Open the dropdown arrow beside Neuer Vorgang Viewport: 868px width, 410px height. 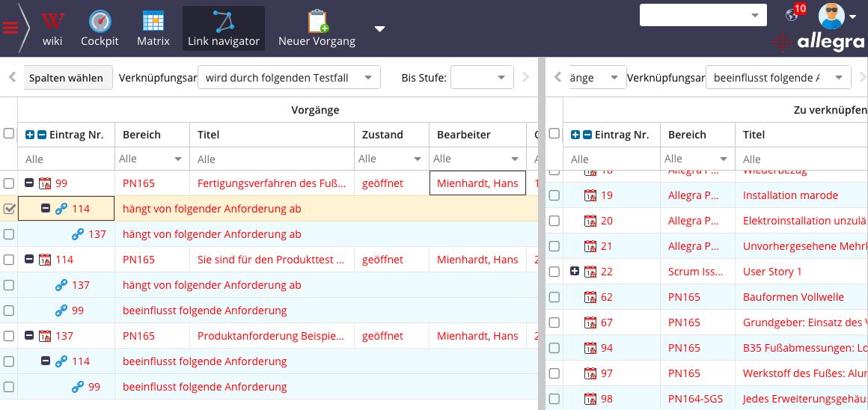[x=379, y=29]
